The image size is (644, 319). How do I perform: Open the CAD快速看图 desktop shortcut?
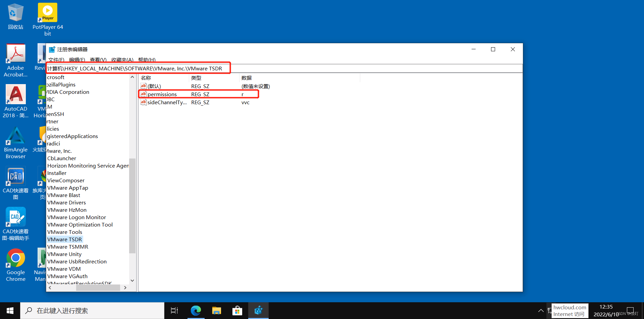[15, 183]
